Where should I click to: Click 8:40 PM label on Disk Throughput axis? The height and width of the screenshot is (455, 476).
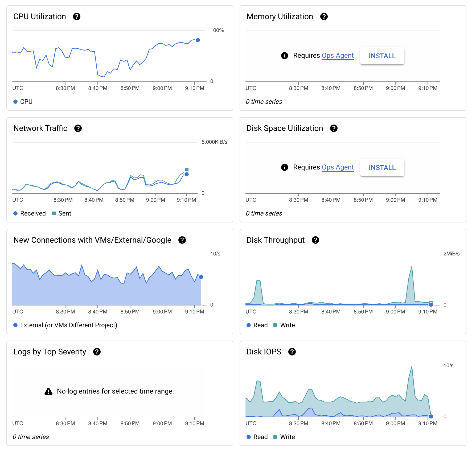(x=331, y=312)
